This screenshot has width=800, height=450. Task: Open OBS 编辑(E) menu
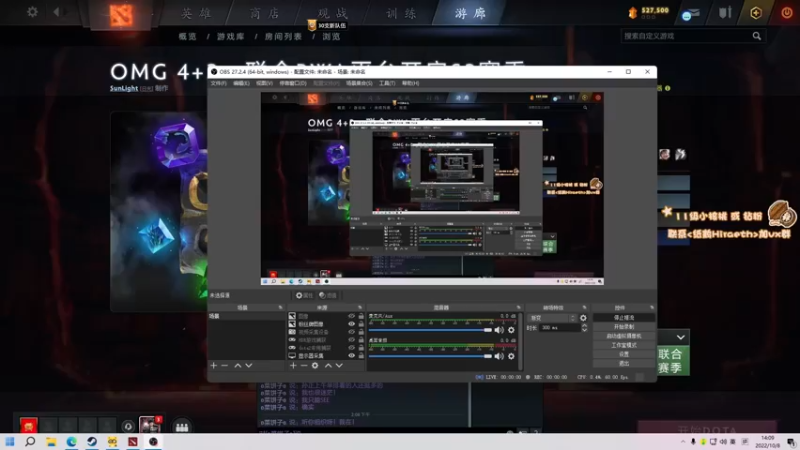coord(241,83)
